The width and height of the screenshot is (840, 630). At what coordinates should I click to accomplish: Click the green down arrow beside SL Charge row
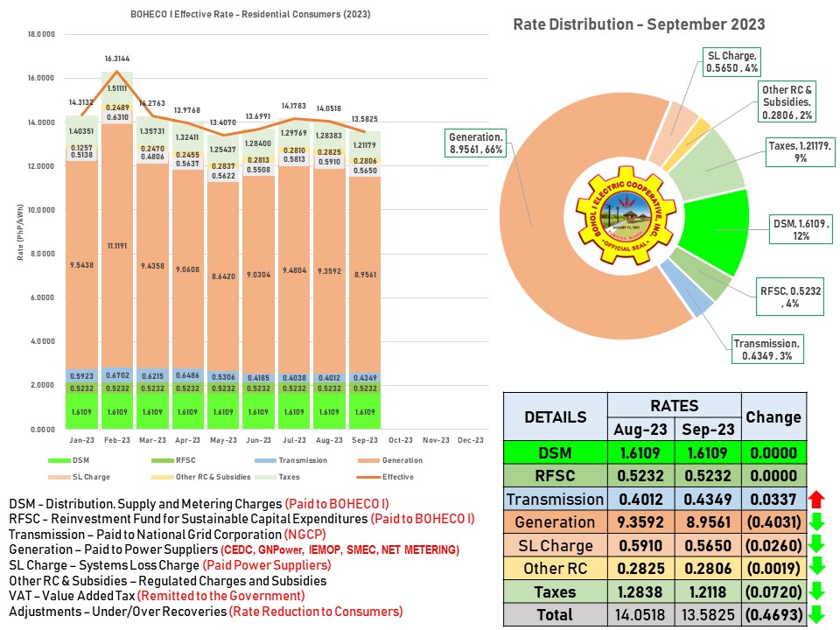click(817, 546)
